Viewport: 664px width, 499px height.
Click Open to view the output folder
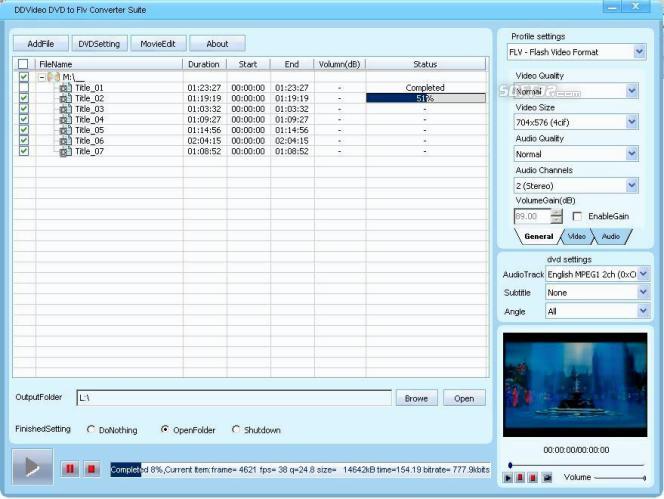464,398
